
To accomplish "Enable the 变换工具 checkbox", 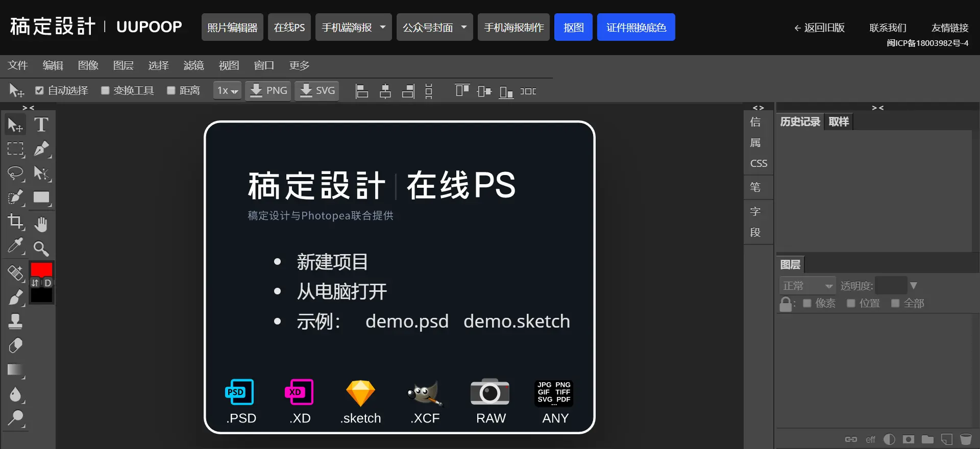I will click(105, 90).
